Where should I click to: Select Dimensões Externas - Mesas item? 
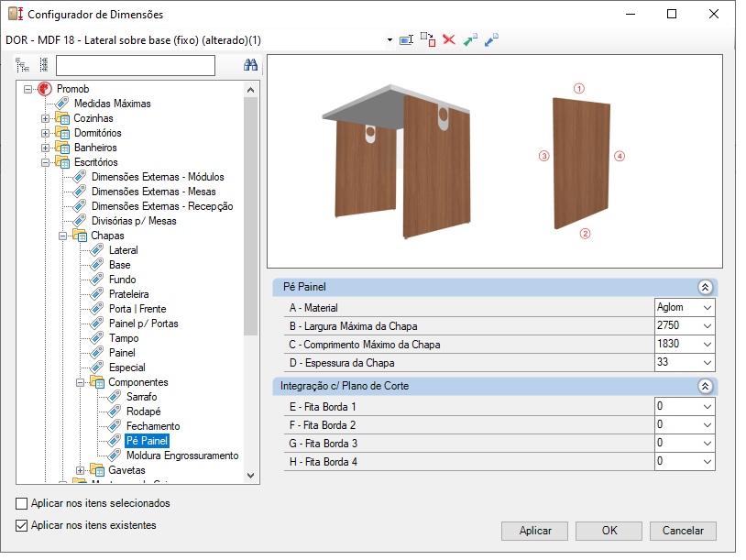(154, 192)
